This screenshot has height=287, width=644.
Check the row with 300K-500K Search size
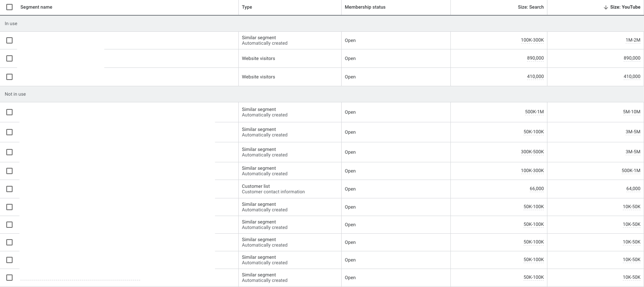pyautogui.click(x=9, y=152)
